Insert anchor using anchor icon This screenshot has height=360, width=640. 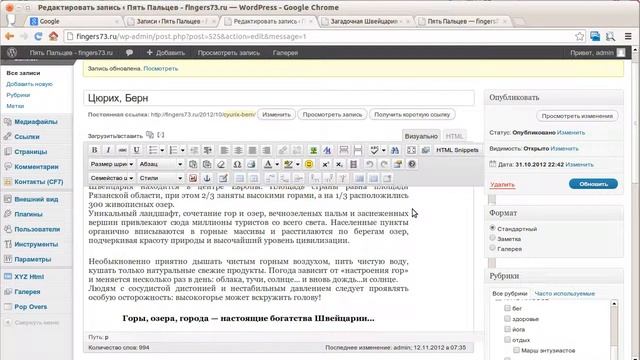tap(207, 178)
